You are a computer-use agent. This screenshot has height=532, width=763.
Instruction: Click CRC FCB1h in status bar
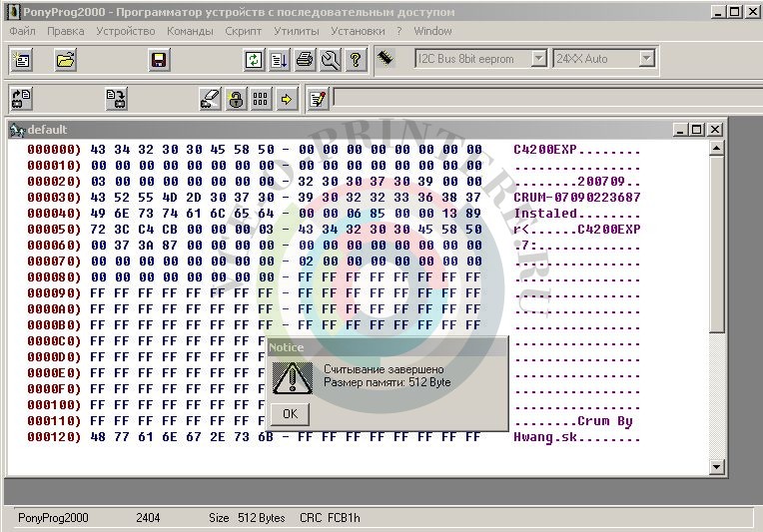(x=330, y=518)
